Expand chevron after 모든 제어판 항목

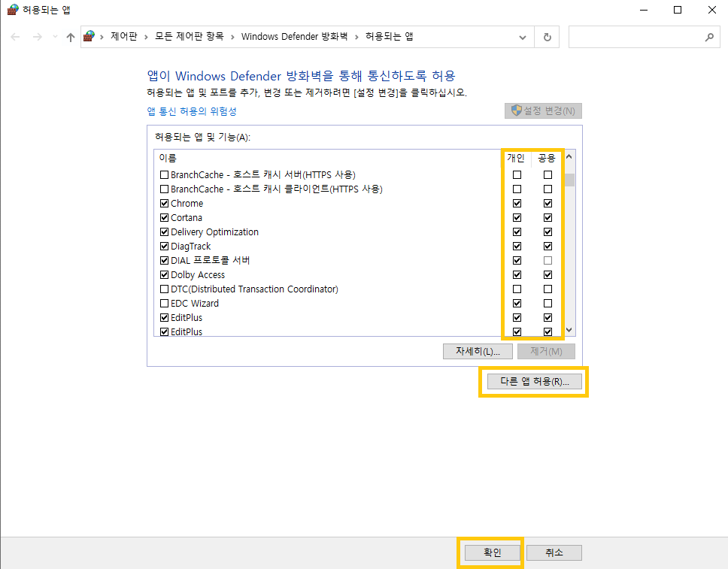pos(232,37)
